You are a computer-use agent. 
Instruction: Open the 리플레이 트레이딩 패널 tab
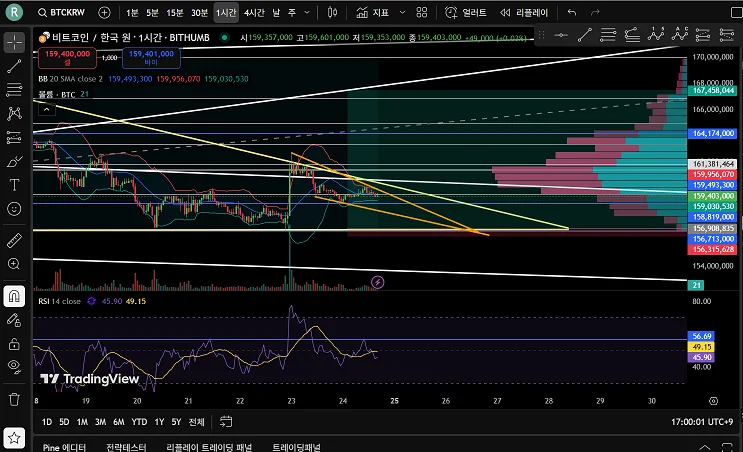coord(209,447)
